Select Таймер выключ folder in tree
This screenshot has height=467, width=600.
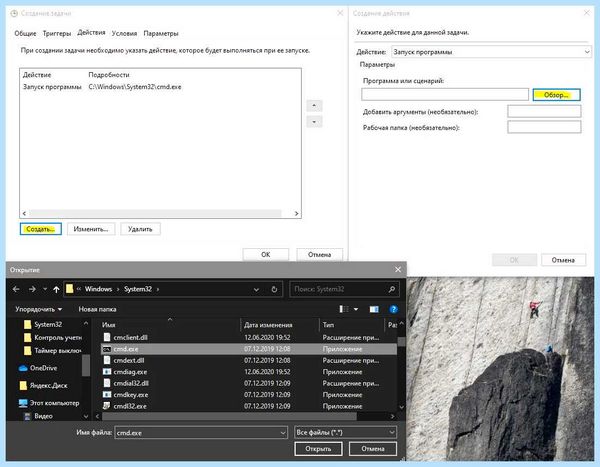[x=53, y=351]
